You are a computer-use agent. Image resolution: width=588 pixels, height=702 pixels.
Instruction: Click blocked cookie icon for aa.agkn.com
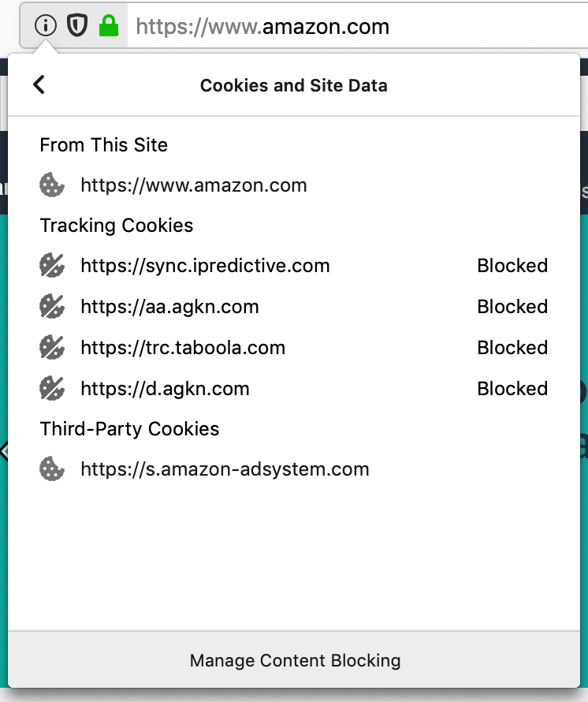click(x=52, y=307)
